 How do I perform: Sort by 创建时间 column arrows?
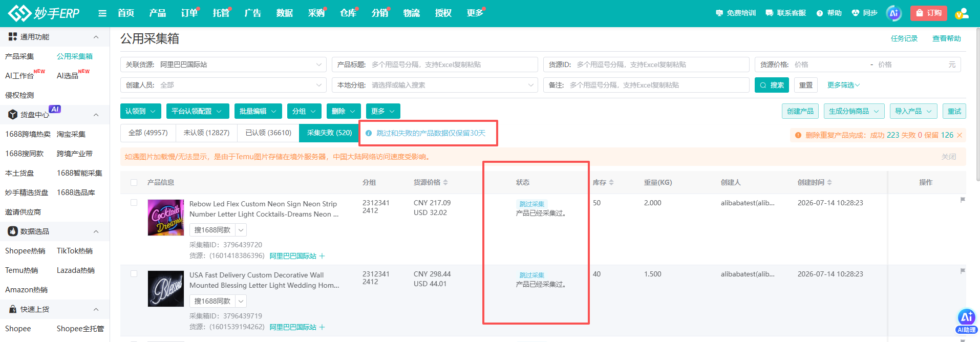829,182
